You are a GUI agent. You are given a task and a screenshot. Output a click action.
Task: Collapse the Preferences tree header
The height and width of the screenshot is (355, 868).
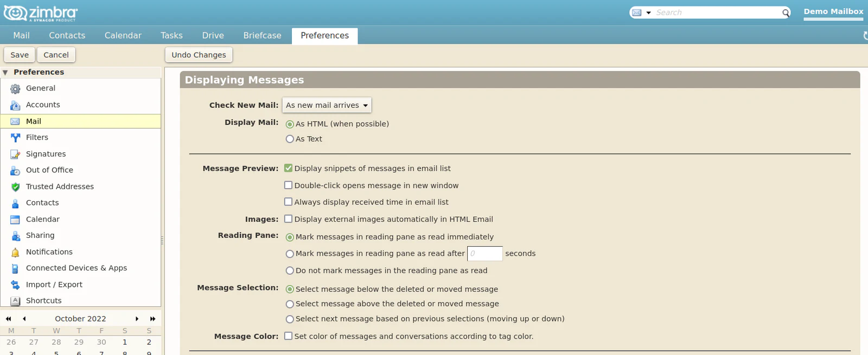click(5, 72)
